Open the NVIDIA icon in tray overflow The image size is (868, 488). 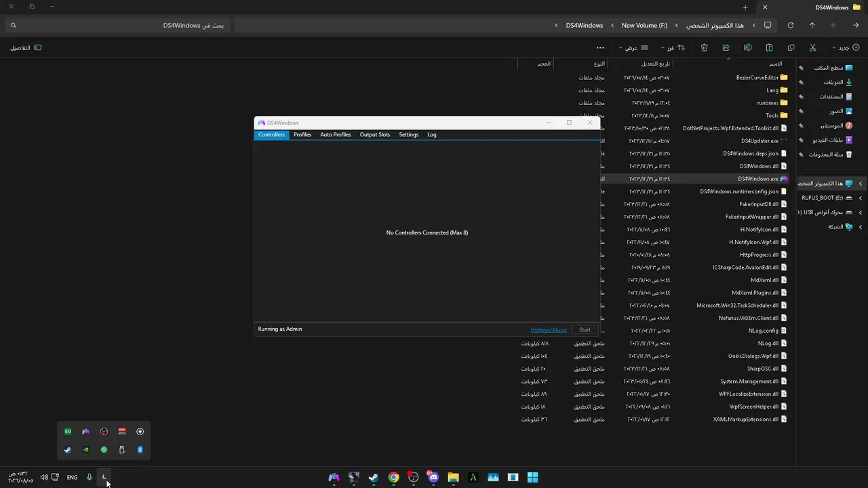(85, 449)
